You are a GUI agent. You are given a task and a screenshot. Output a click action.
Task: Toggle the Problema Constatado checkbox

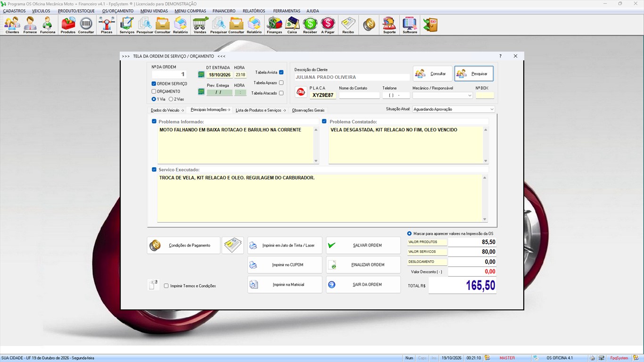[x=324, y=121]
